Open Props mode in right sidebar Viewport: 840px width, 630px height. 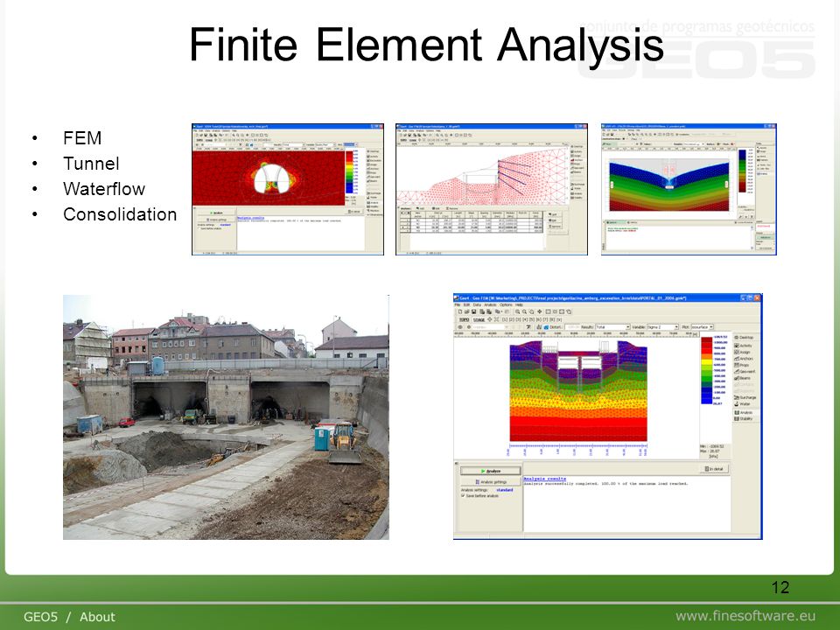point(742,365)
